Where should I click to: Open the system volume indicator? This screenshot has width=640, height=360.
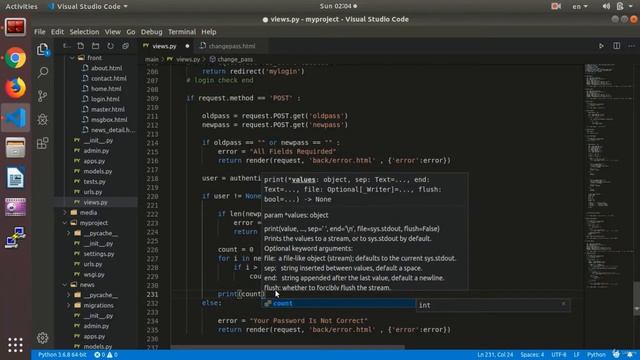[x=606, y=6]
